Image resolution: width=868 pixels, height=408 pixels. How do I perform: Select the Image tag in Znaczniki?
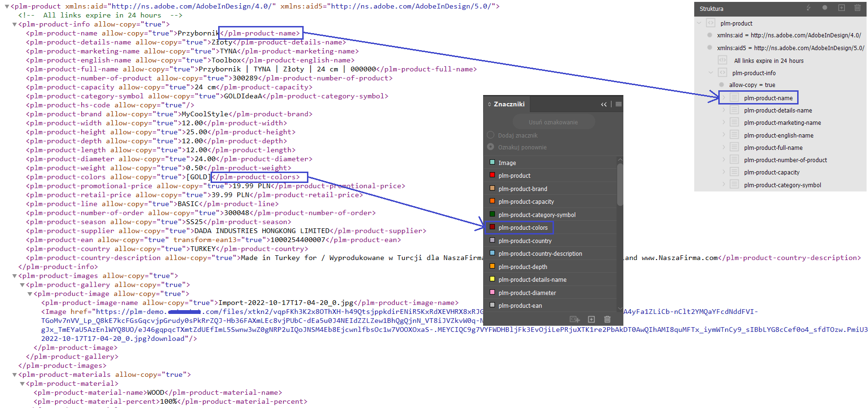point(551,163)
